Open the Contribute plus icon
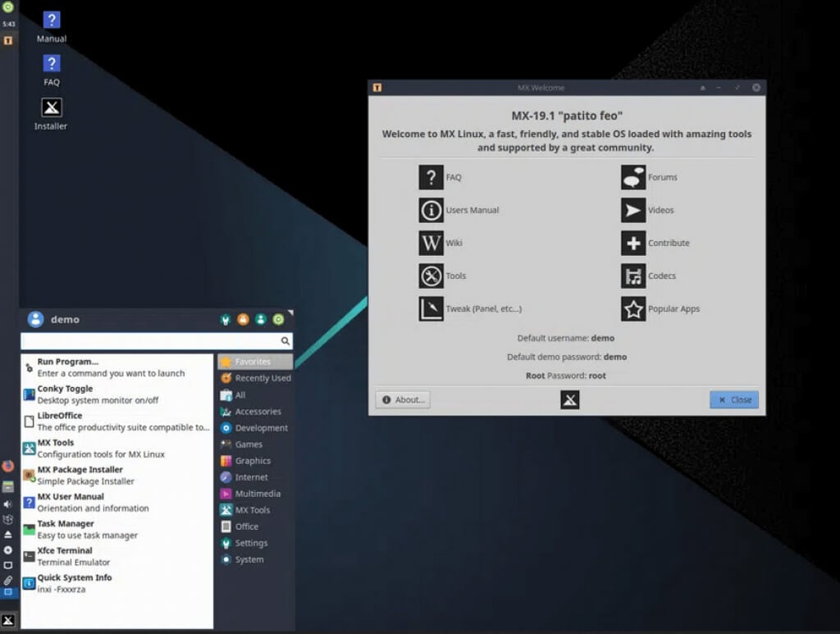Image resolution: width=840 pixels, height=634 pixels. tap(633, 243)
